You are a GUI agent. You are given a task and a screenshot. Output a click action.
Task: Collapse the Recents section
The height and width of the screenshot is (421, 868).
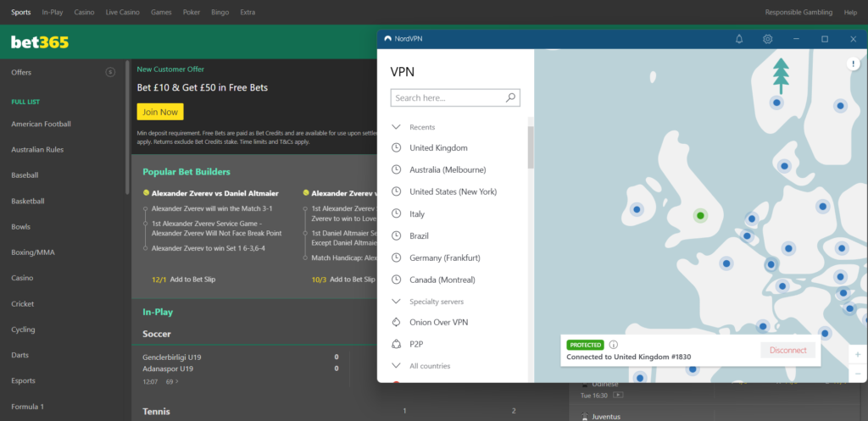[x=396, y=127]
